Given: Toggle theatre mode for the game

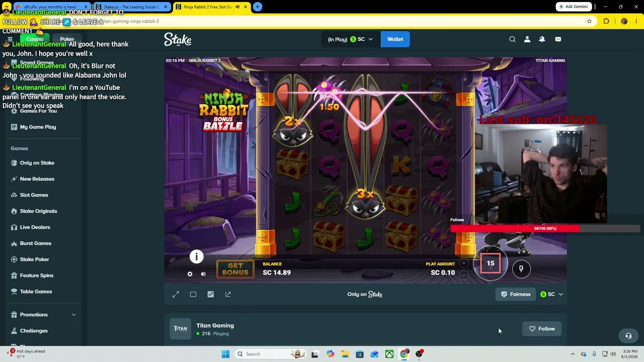Looking at the screenshot, I should [x=193, y=294].
